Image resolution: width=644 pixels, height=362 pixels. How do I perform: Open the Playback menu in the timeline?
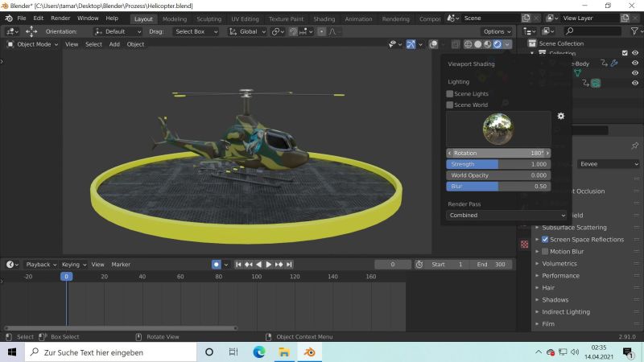(38, 264)
